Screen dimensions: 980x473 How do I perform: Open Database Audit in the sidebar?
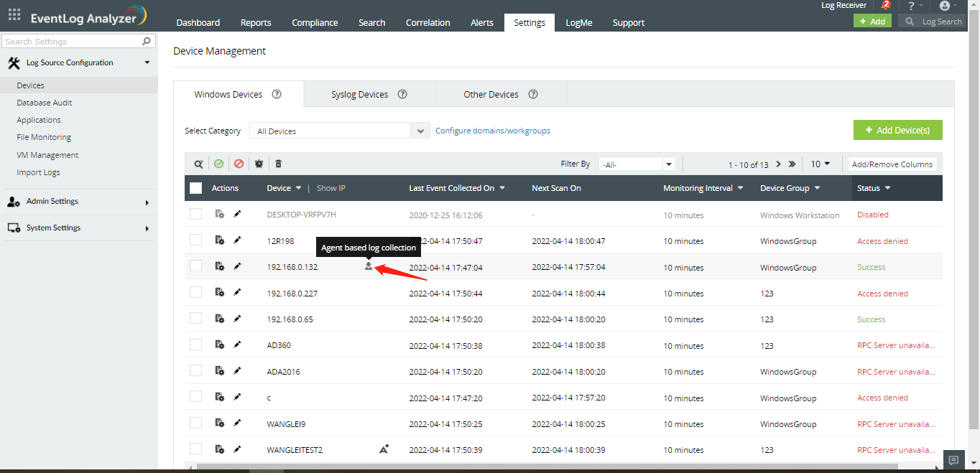tap(45, 103)
